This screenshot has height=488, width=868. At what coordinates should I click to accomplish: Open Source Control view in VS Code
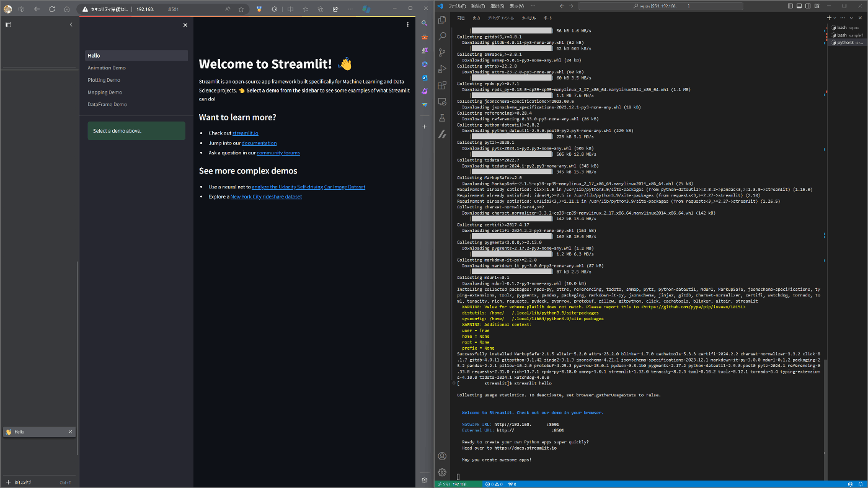coord(442,53)
